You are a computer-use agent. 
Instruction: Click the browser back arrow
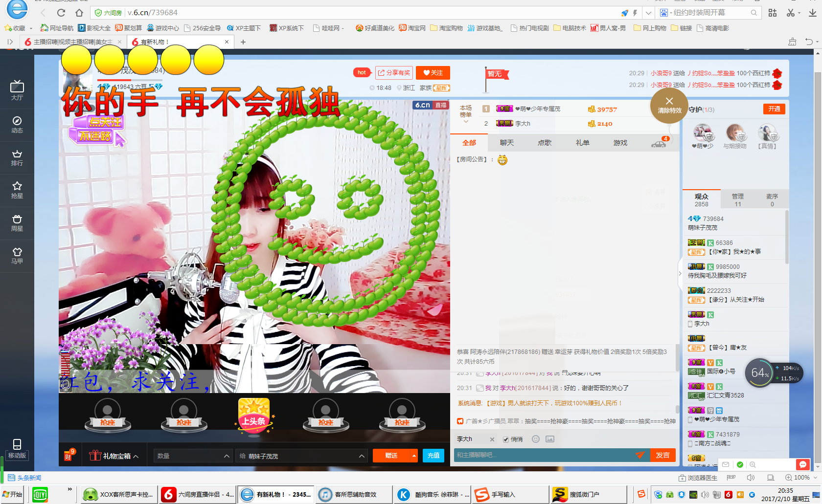43,13
